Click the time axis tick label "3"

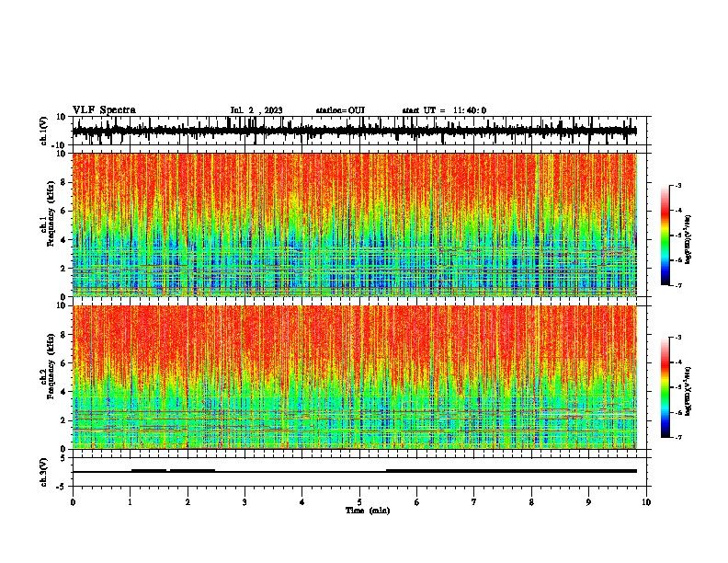(245, 502)
